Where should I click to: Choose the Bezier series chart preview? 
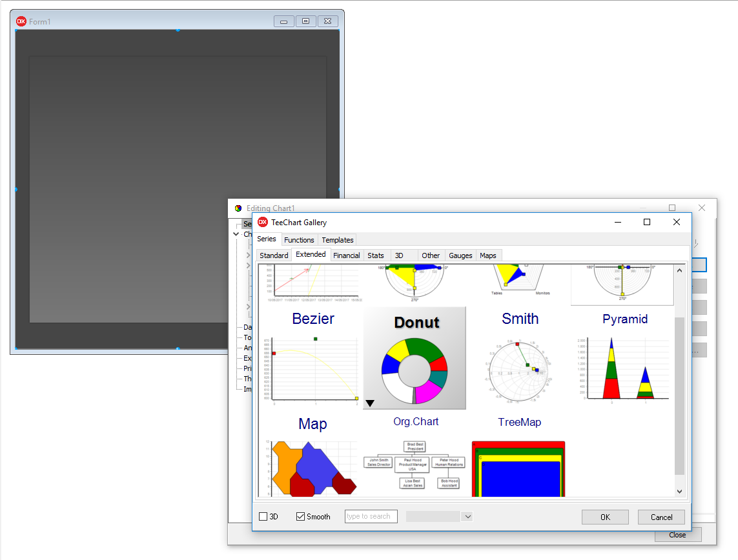314,368
